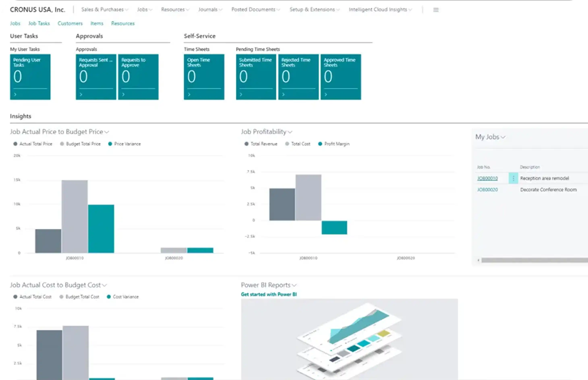
Task: Click the three-dot menu beside JOB00010
Action: tap(513, 178)
